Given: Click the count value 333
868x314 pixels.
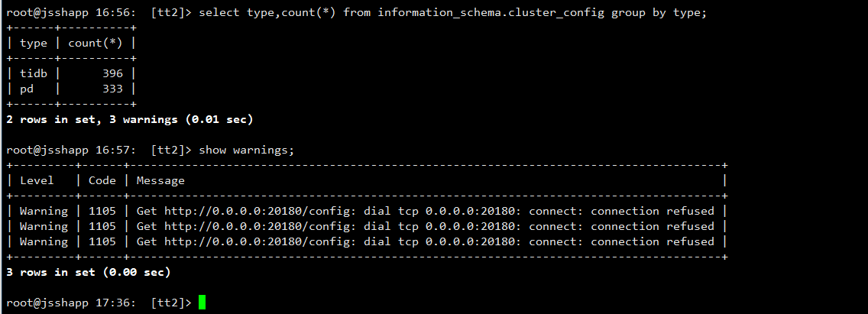Looking at the screenshot, I should coord(112,89).
